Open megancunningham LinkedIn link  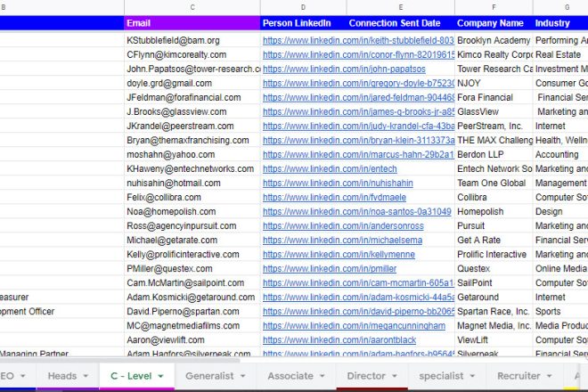[x=354, y=325]
